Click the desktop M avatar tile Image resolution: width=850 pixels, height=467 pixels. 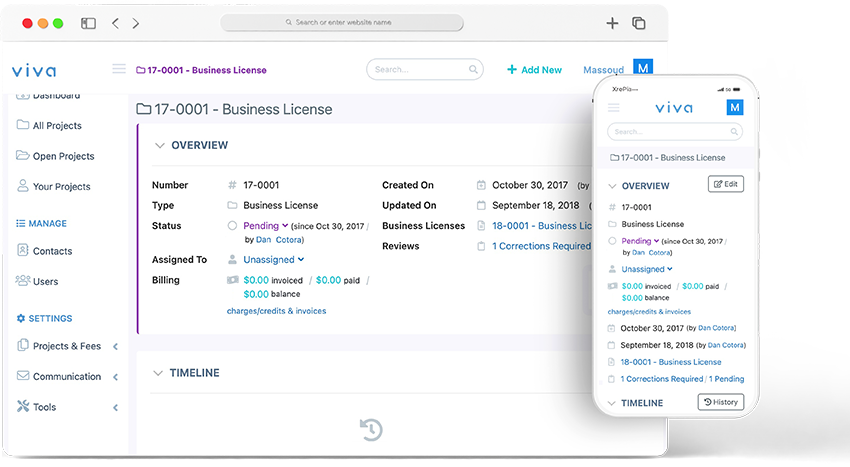coord(643,68)
